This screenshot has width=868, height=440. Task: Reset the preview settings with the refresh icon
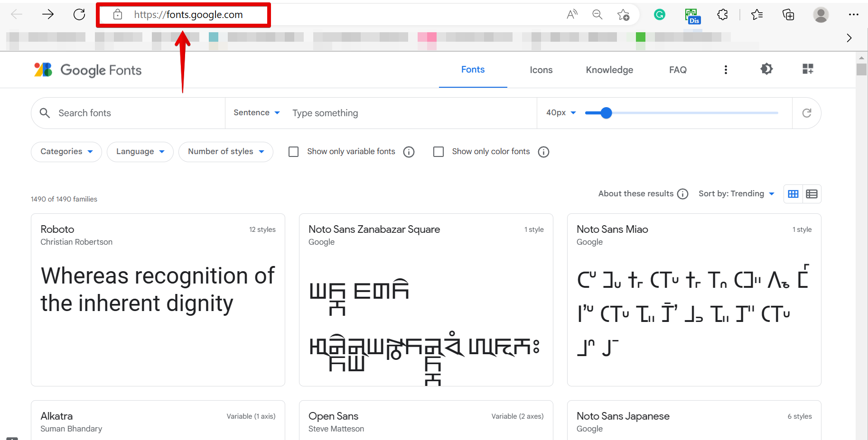click(807, 113)
